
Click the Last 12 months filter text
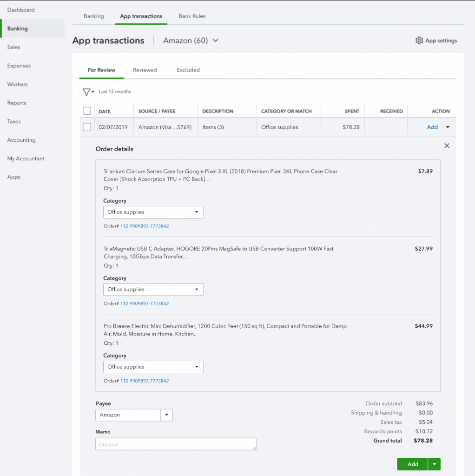(x=115, y=92)
